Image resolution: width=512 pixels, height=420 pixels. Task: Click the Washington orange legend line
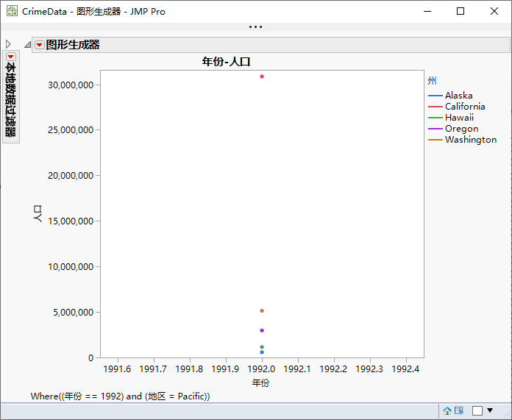435,140
